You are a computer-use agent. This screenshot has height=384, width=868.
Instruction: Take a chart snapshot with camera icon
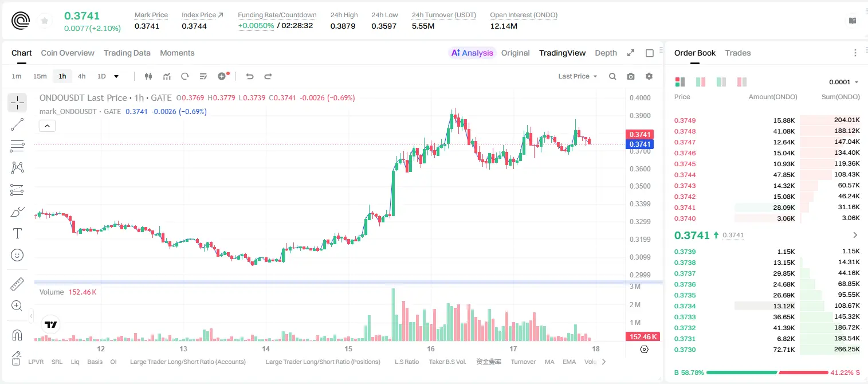[x=631, y=76]
